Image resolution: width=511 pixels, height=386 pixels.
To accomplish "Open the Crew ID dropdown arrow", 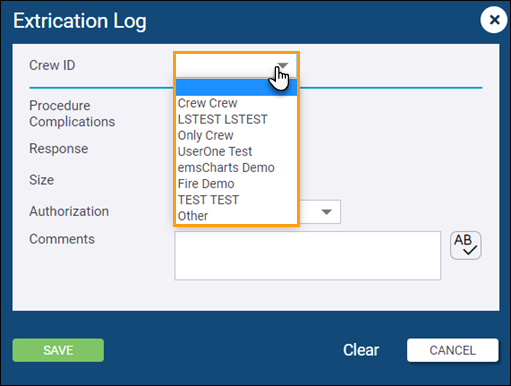I will point(283,65).
